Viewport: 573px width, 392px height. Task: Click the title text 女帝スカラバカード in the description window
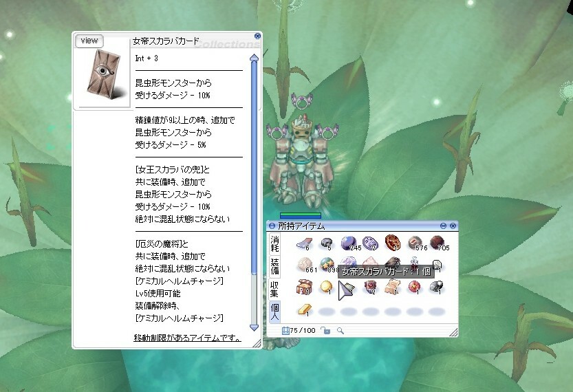(166, 41)
